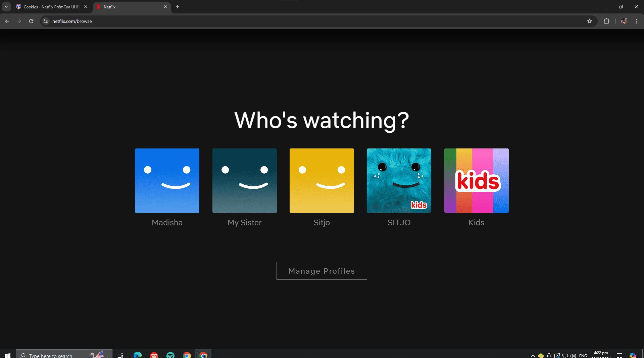Image resolution: width=644 pixels, height=358 pixels.
Task: Click the Madisha profile name
Action: point(167,223)
